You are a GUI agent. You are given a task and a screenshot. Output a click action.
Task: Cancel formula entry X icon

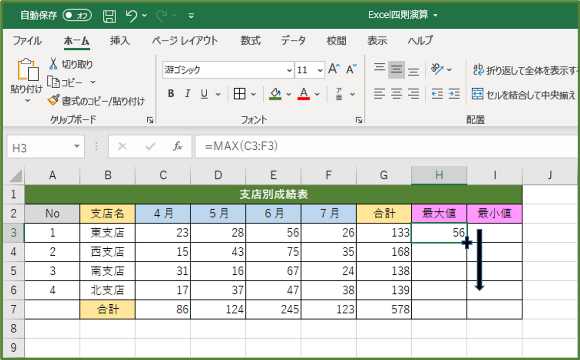[x=122, y=147]
